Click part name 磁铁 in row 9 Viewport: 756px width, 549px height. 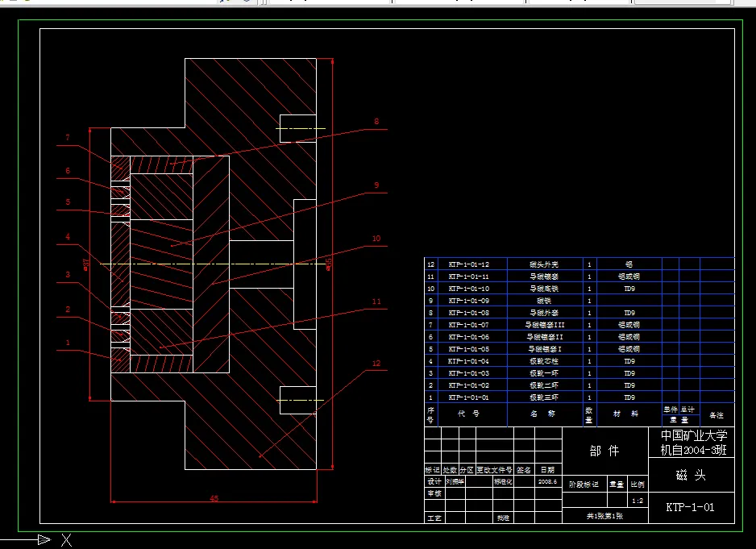(x=544, y=301)
